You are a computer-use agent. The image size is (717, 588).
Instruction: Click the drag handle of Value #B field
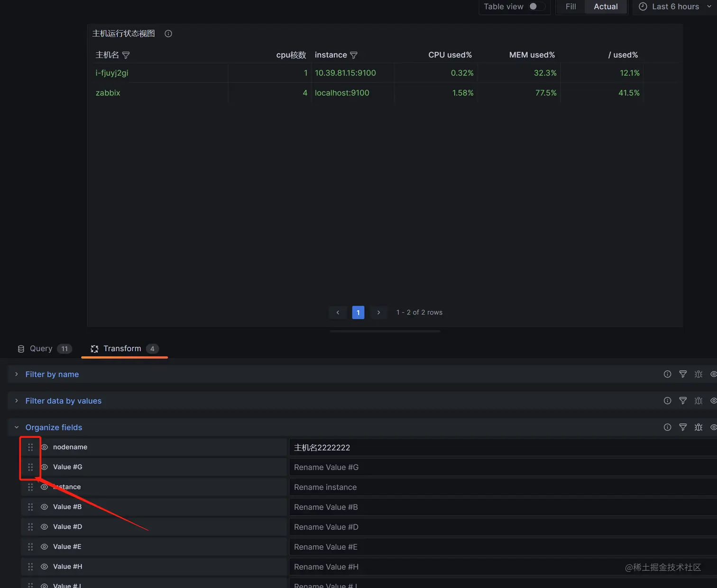tap(30, 507)
